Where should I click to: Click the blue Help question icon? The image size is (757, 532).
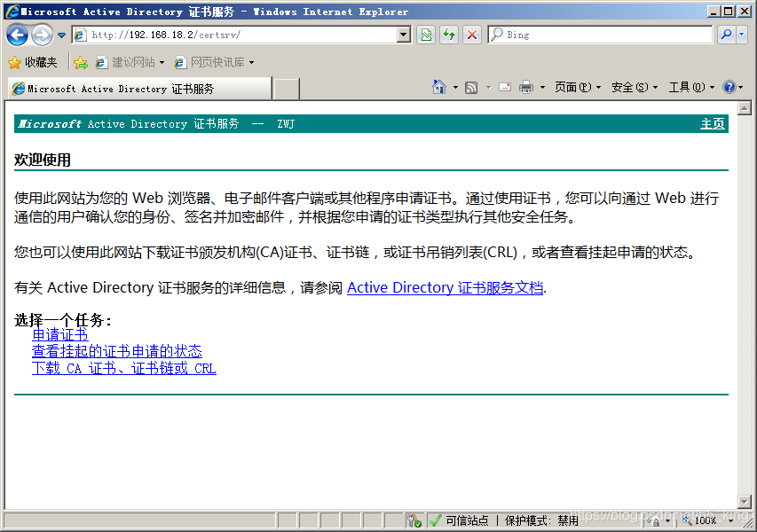729,87
